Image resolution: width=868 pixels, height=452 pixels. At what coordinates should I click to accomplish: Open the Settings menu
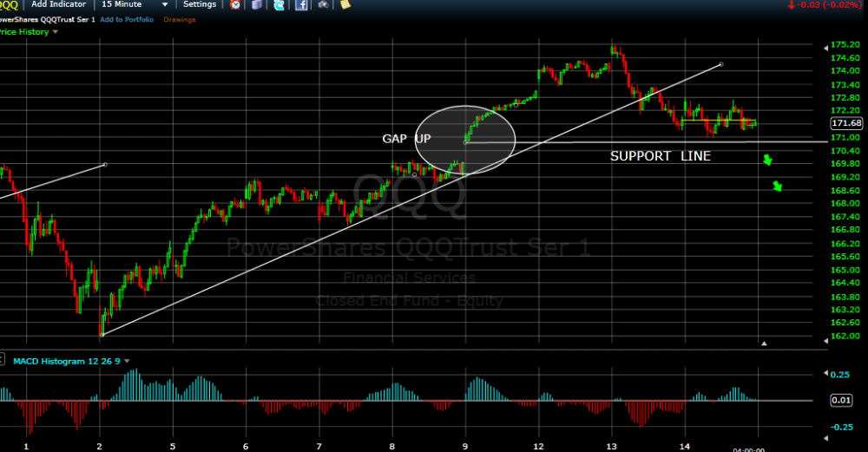click(200, 4)
